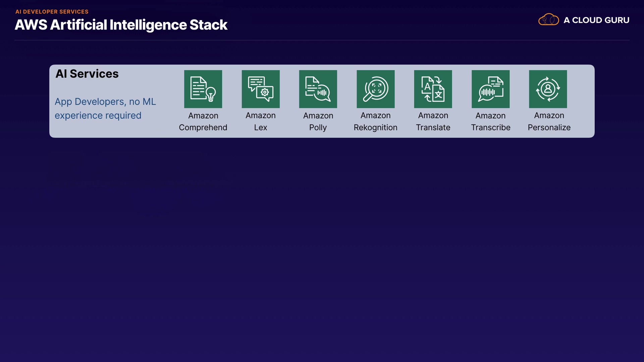Click the 'Amazon Polly' text label

click(318, 121)
